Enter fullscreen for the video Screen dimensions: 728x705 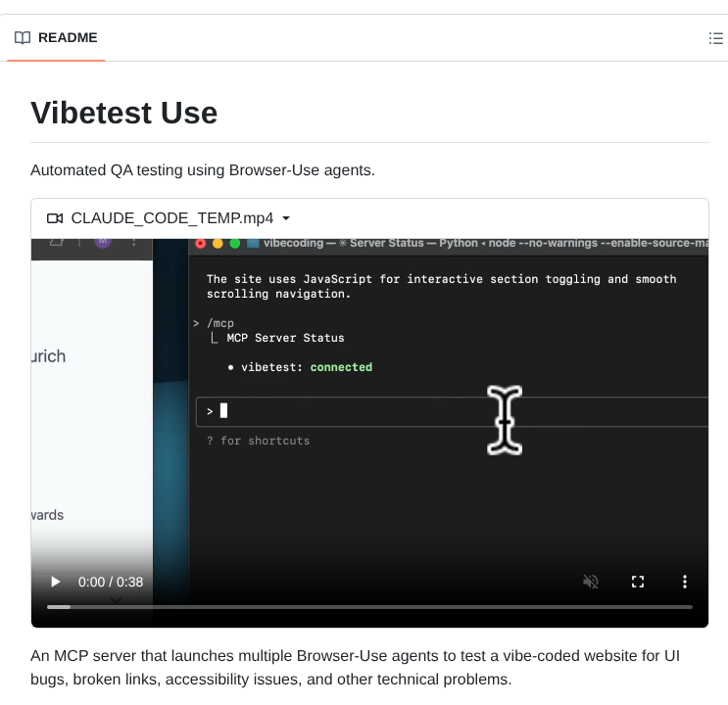coord(638,582)
